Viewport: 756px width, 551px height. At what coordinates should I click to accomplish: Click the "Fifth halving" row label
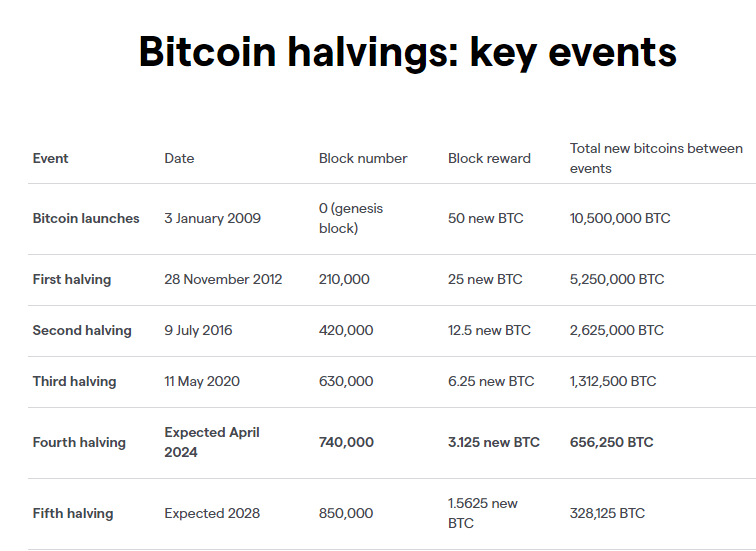[x=73, y=513]
